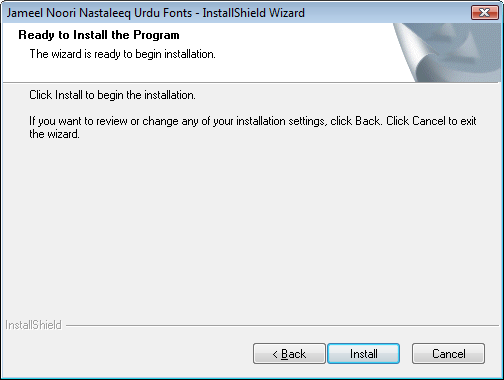Click the paragraph about reviewing installation settings
The image size is (504, 380).
coord(253,127)
